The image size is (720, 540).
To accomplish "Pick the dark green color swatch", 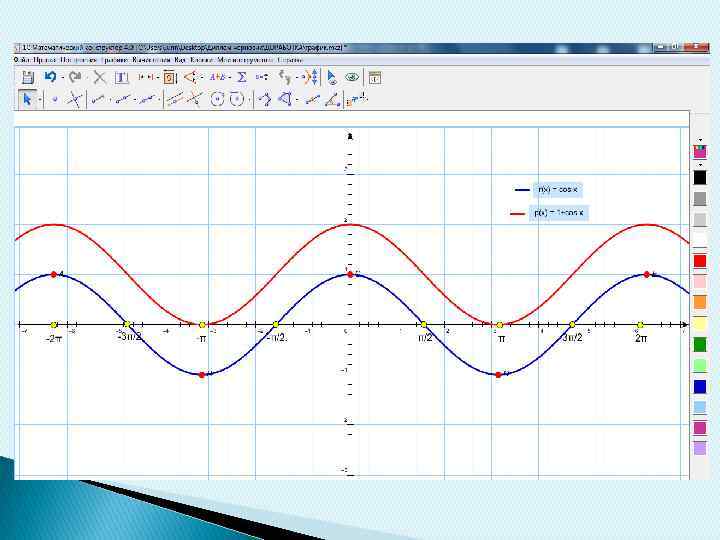I will (x=700, y=344).
